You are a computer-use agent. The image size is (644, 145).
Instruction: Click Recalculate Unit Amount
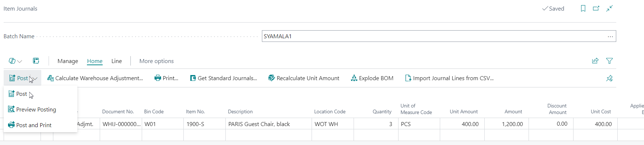pos(304,78)
